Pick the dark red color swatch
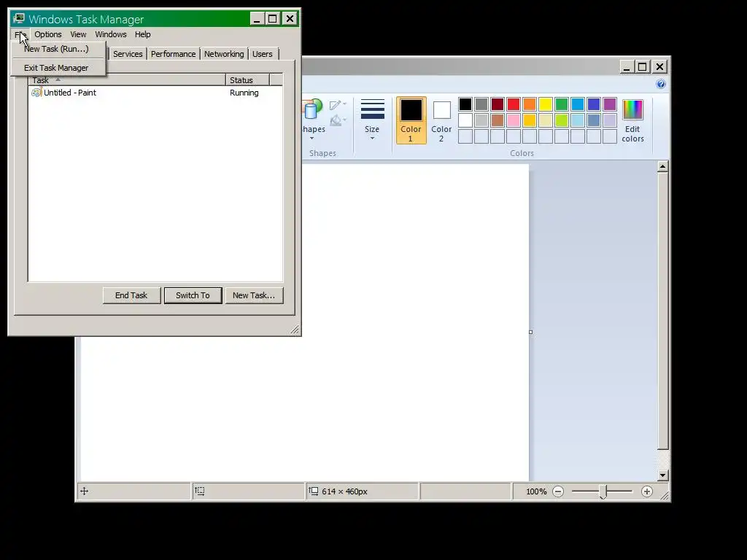Image resolution: width=747 pixels, height=560 pixels. 498,104
